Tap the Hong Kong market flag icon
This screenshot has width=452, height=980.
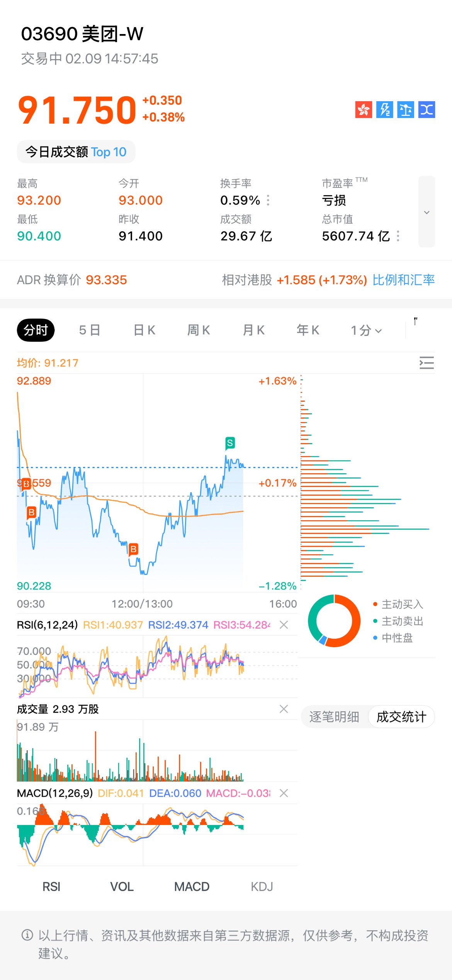pyautogui.click(x=364, y=110)
